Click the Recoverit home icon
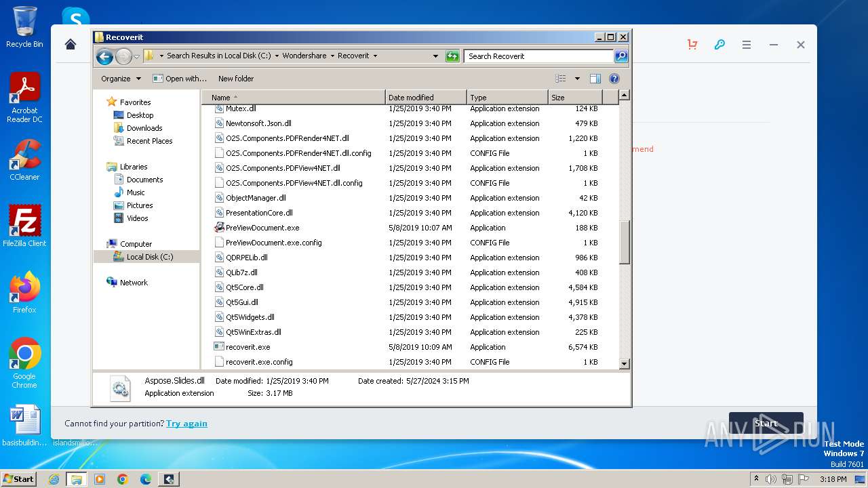This screenshot has height=488, width=868. pos(71,45)
